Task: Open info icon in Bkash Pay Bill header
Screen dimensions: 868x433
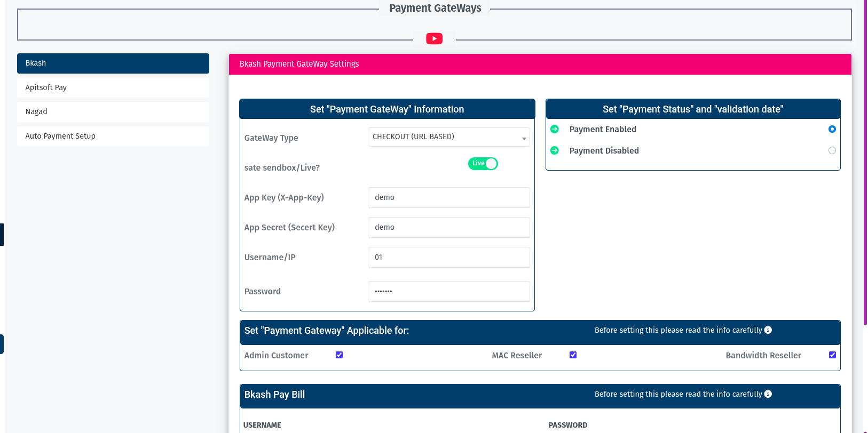Action: click(x=768, y=394)
